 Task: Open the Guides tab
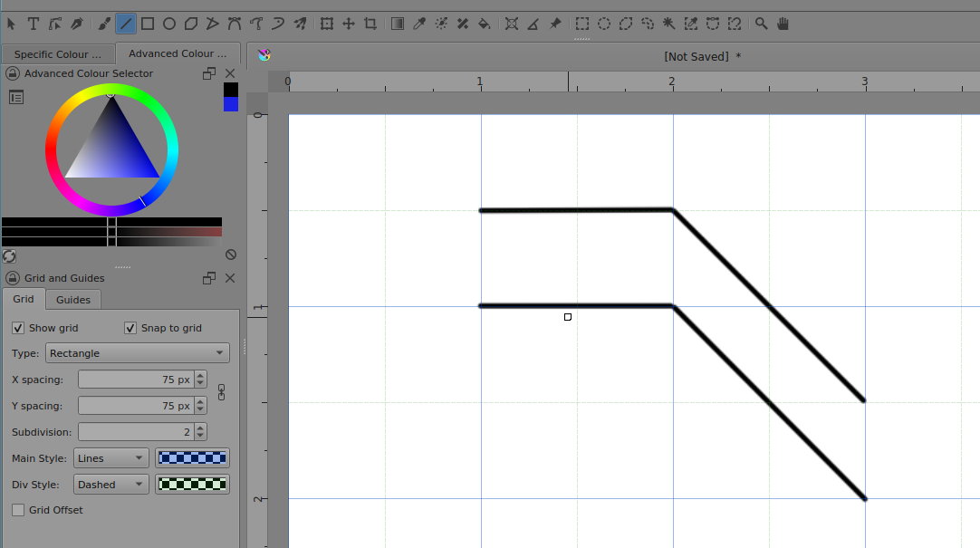(73, 300)
